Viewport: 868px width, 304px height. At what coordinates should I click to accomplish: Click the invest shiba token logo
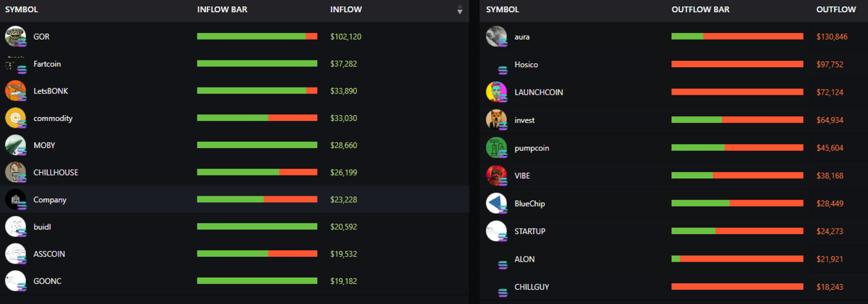click(x=496, y=120)
